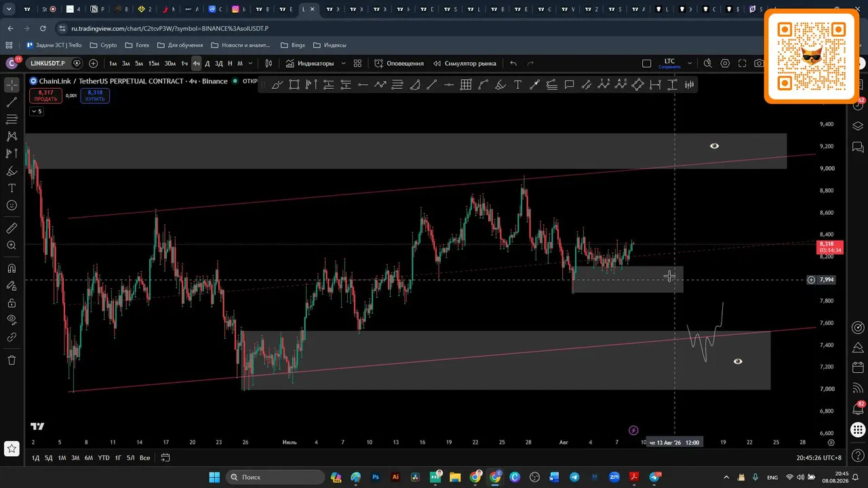This screenshot has height=488, width=868.
Task: Open the Crypto bookmarks folder
Action: [103, 45]
